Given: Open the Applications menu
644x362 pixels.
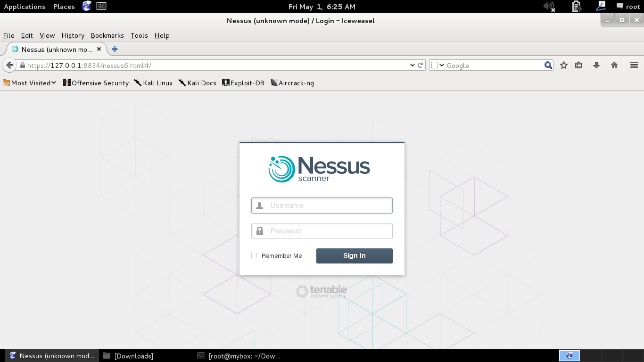Looking at the screenshot, I should [x=25, y=7].
